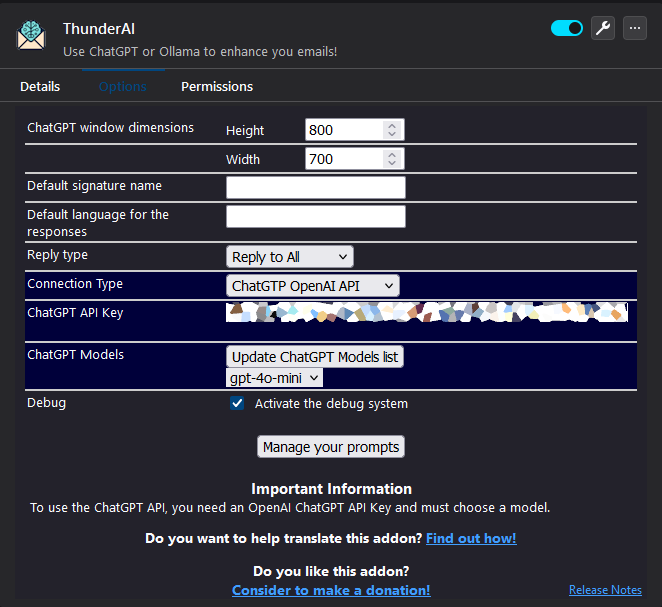Click the ChatGPT window dimensions label
662x607 pixels.
[x=111, y=127]
